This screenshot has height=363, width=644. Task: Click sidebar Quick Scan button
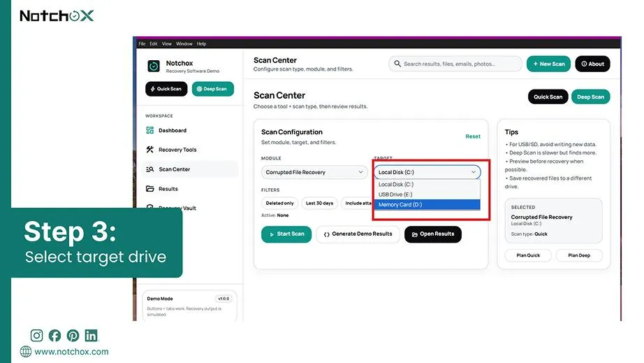click(x=166, y=89)
